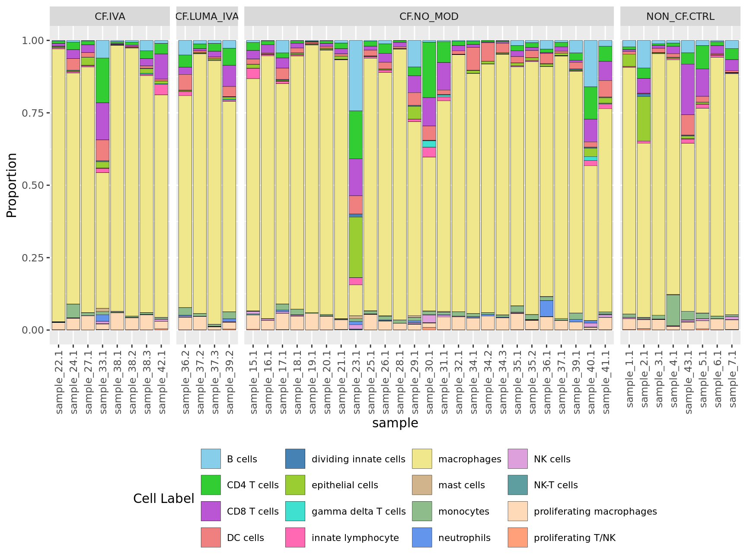Click the neutrophils blue legend swatch

pyautogui.click(x=422, y=538)
